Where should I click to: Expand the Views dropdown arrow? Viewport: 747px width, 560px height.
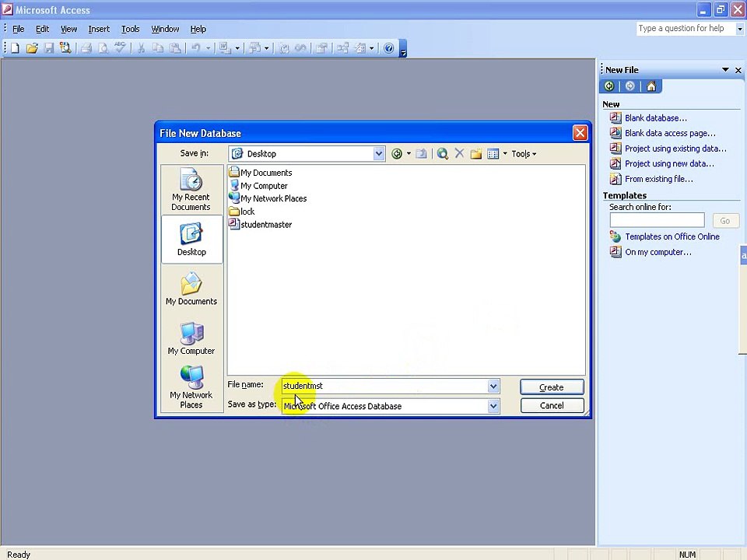505,154
